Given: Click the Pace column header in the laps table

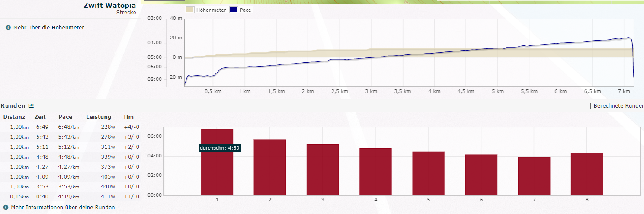Looking at the screenshot, I should click(x=65, y=117).
